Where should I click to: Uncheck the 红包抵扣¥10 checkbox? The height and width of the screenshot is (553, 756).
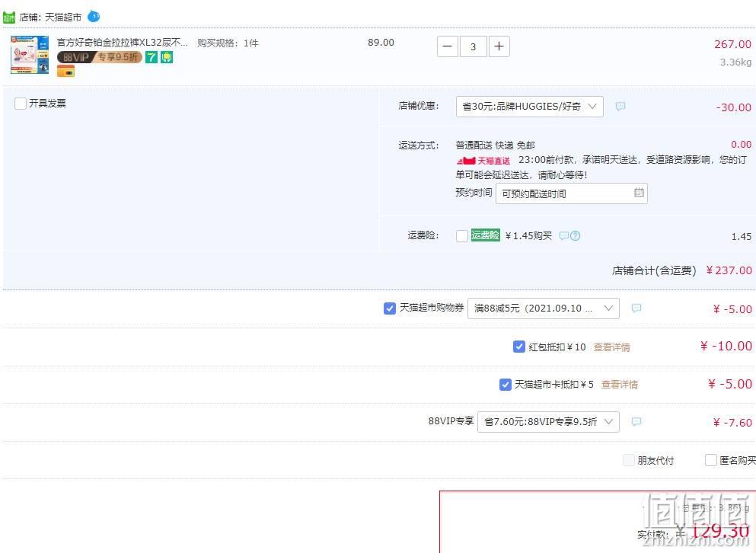pyautogui.click(x=518, y=347)
